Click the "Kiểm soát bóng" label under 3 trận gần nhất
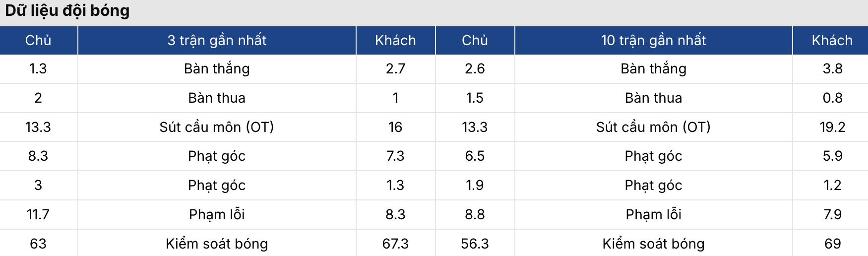Image resolution: width=868 pixels, height=256 pixels. tap(217, 244)
